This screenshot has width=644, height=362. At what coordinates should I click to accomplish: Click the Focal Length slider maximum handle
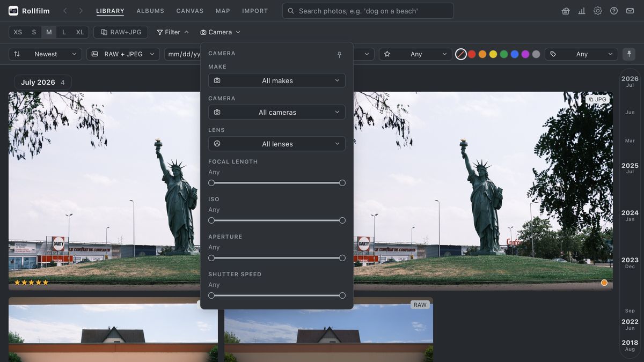[x=342, y=183]
